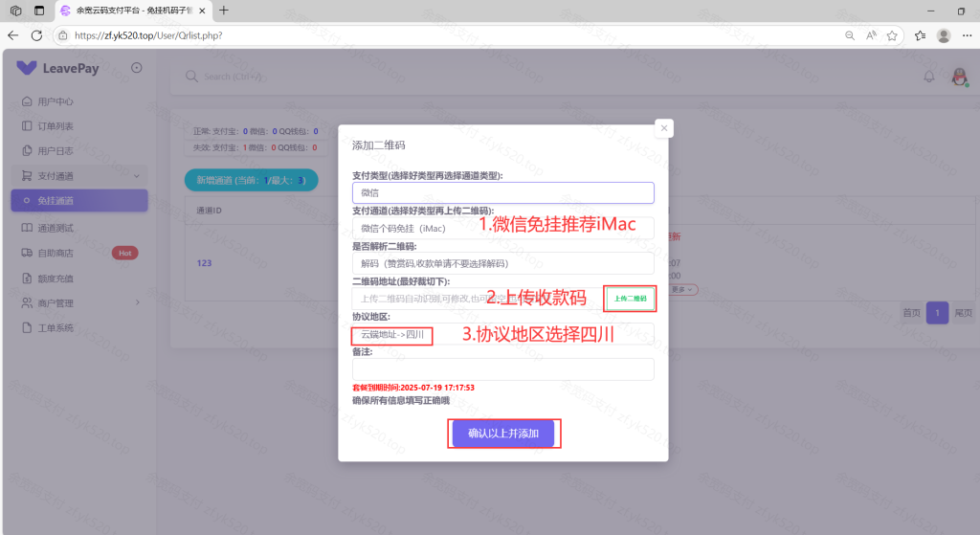Click the green 上传二维码 button
Screen dimensions: 980x535
click(629, 299)
